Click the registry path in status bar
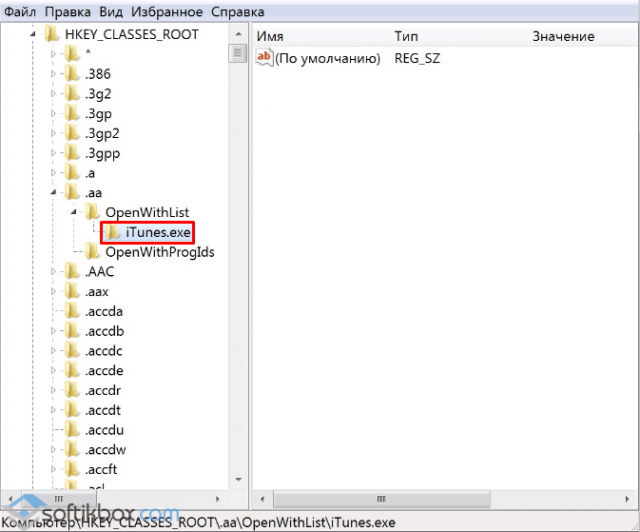 click(198, 523)
